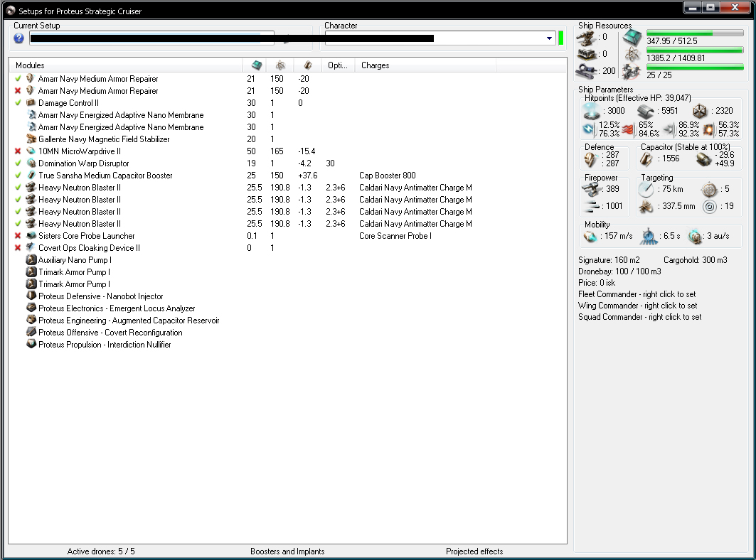Viewport: 756px width, 560px height.
Task: Click Sisters Core Probe Launcher icon
Action: (x=31, y=236)
